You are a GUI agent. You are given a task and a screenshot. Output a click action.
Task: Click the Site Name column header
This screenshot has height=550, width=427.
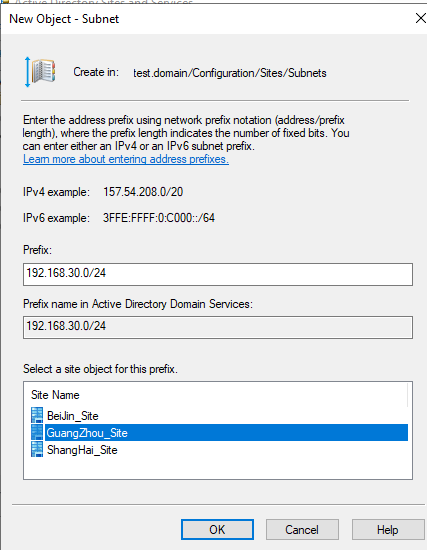[55, 395]
